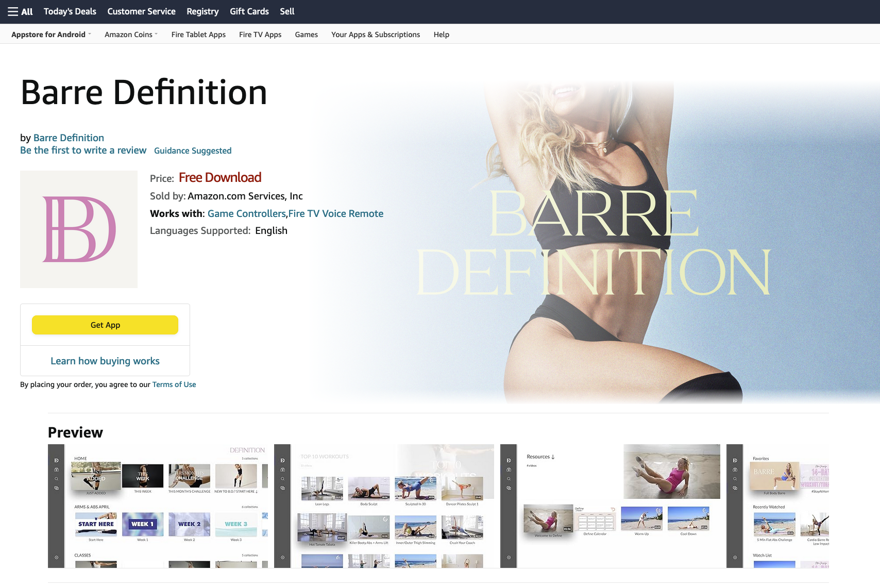Viewport: 880px width, 588px height.
Task: Click the BD app logo image
Action: 79,229
